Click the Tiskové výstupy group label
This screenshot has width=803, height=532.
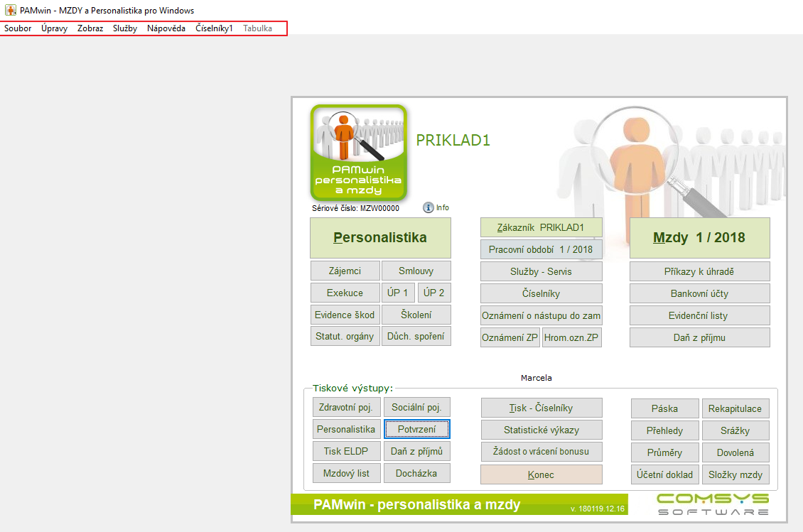[353, 388]
